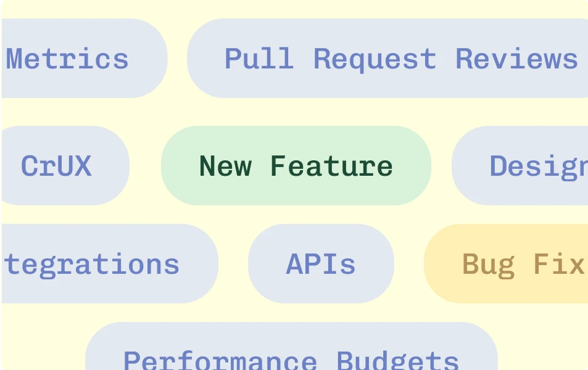This screenshot has height=370, width=588.
Task: Click the word Feature in the green pill
Action: click(x=331, y=166)
